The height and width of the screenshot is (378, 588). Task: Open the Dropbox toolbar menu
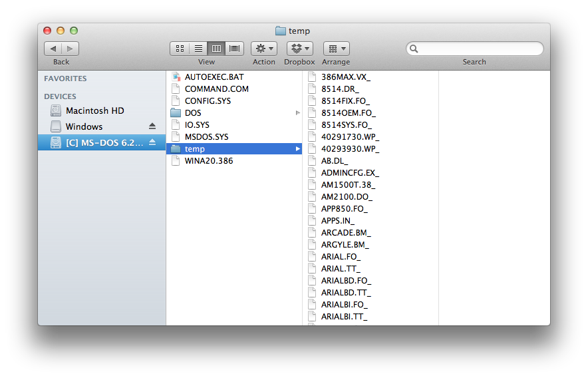point(299,49)
